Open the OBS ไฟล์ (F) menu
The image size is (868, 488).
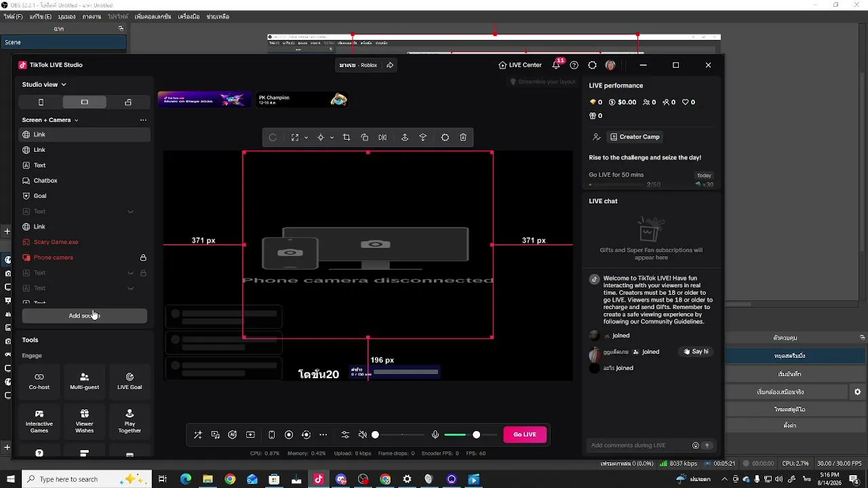[13, 16]
